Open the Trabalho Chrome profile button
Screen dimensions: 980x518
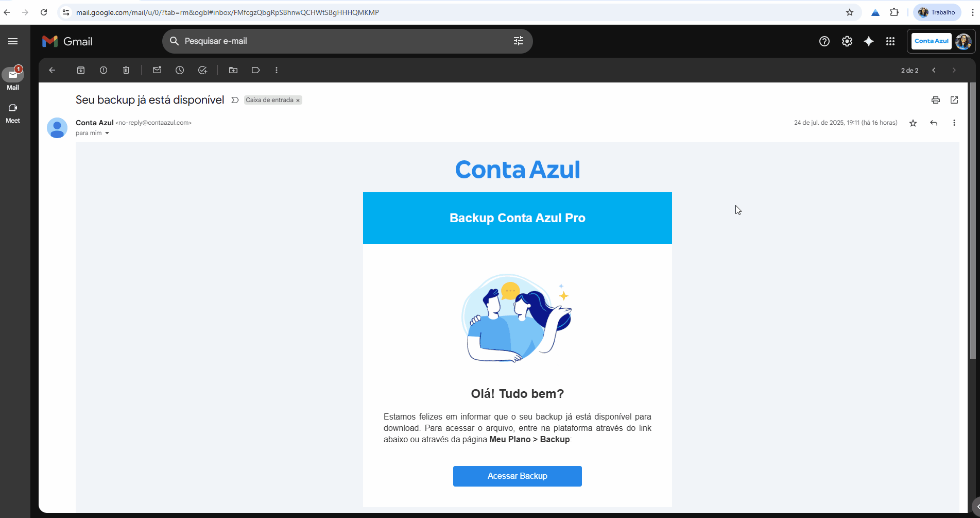point(937,12)
